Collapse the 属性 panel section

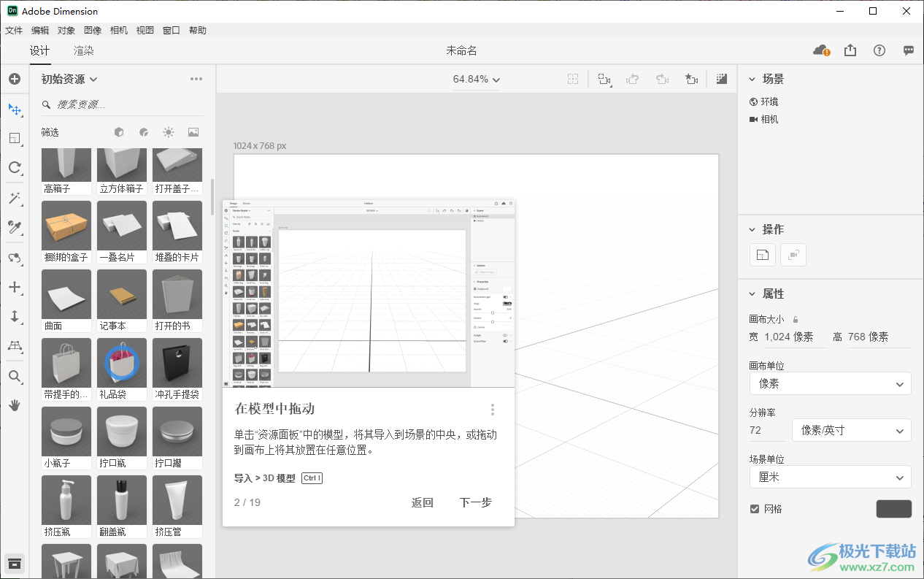pos(752,294)
